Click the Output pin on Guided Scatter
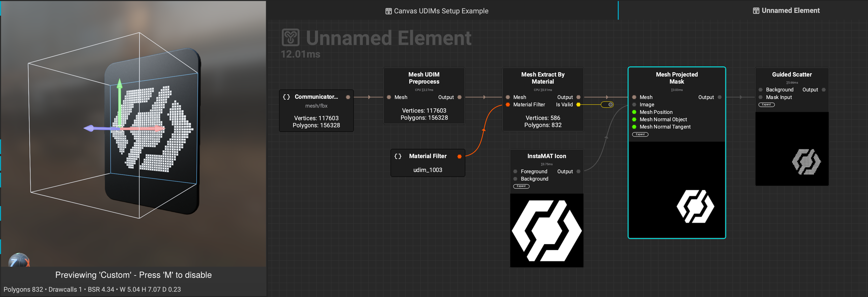This screenshot has width=868, height=297. pyautogui.click(x=824, y=90)
